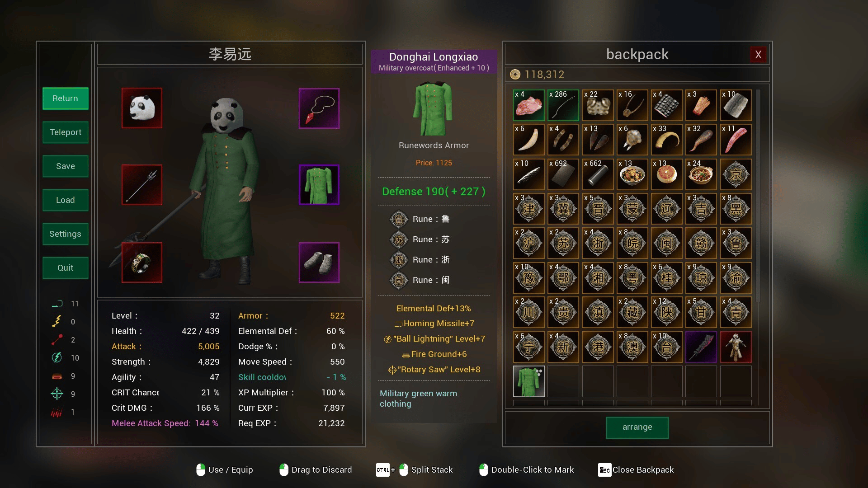This screenshot has height=488, width=868.
Task: Select the purple jagged blade item
Action: click(701, 347)
